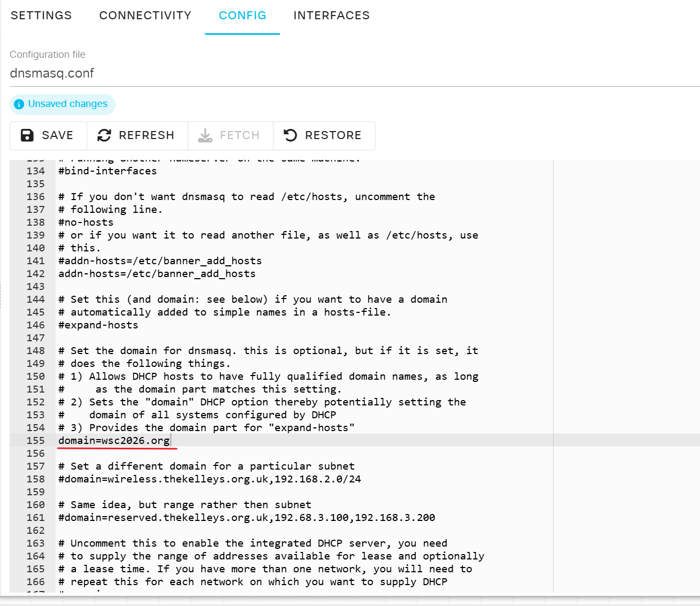Click line number 155 in gutter
The width and height of the screenshot is (700, 606).
tap(36, 440)
